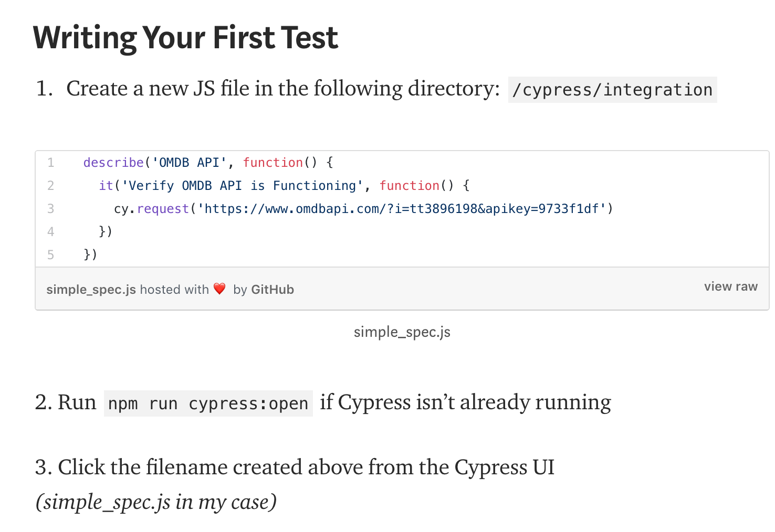Viewport: 775px width, 532px height.
Task: Open simple_spec.js link in gist footer
Action: [x=91, y=290]
